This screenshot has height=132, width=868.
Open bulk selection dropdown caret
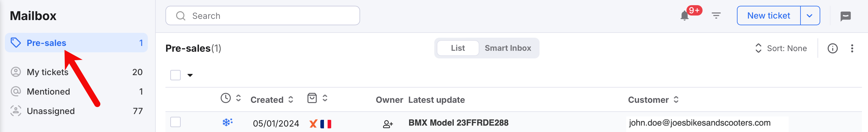[x=190, y=75]
